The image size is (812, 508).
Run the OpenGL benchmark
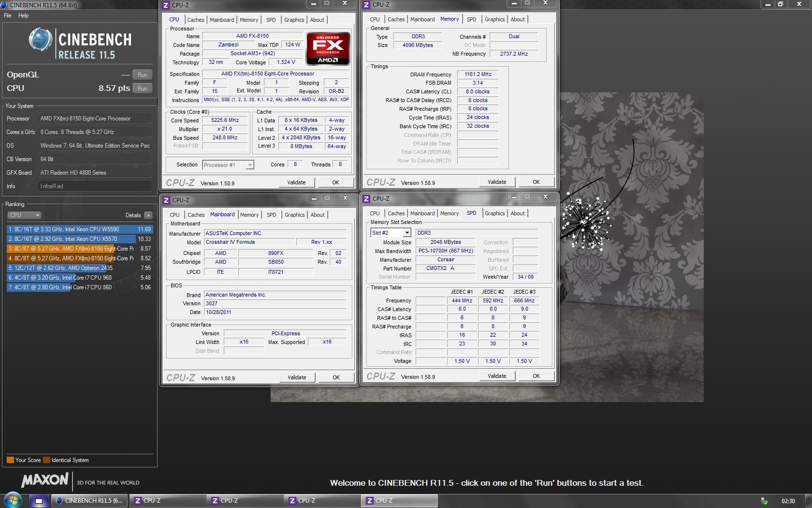142,75
